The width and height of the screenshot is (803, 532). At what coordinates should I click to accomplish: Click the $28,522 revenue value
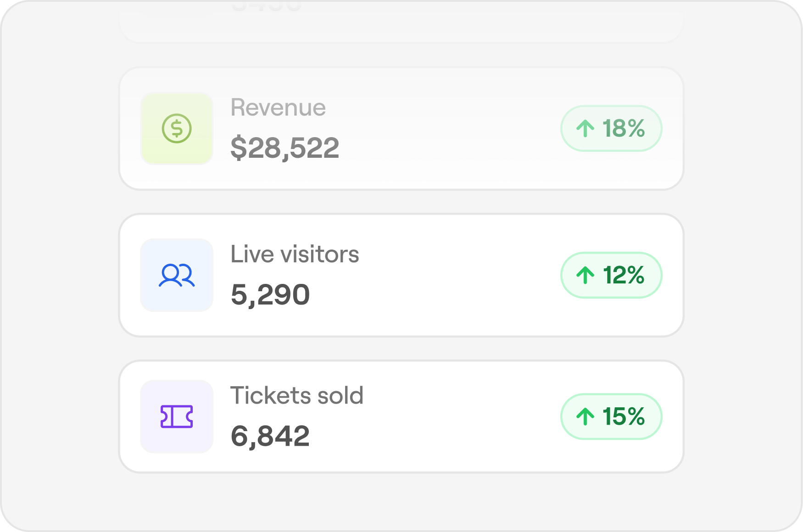tap(284, 148)
